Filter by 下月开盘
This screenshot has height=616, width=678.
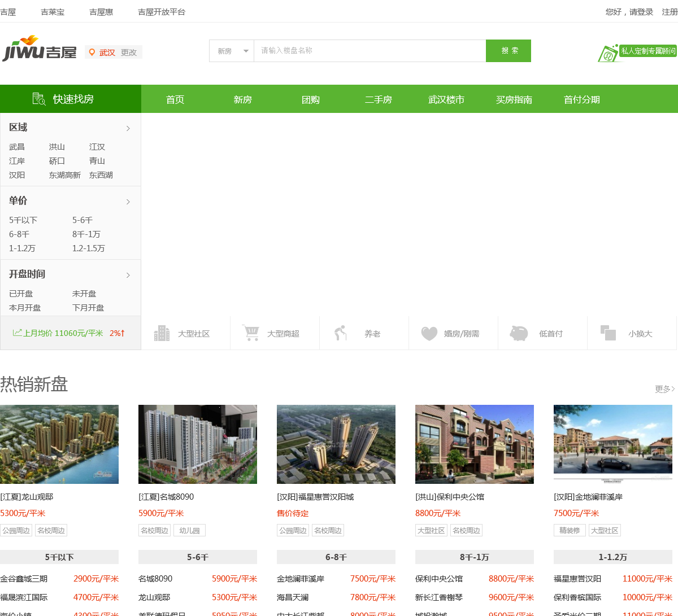click(88, 308)
